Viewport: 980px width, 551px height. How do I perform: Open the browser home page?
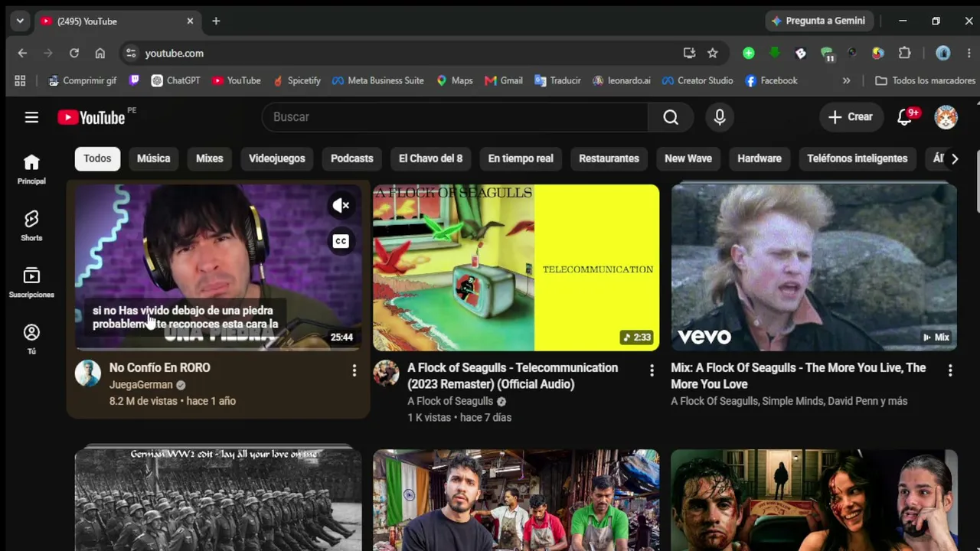coord(100,53)
